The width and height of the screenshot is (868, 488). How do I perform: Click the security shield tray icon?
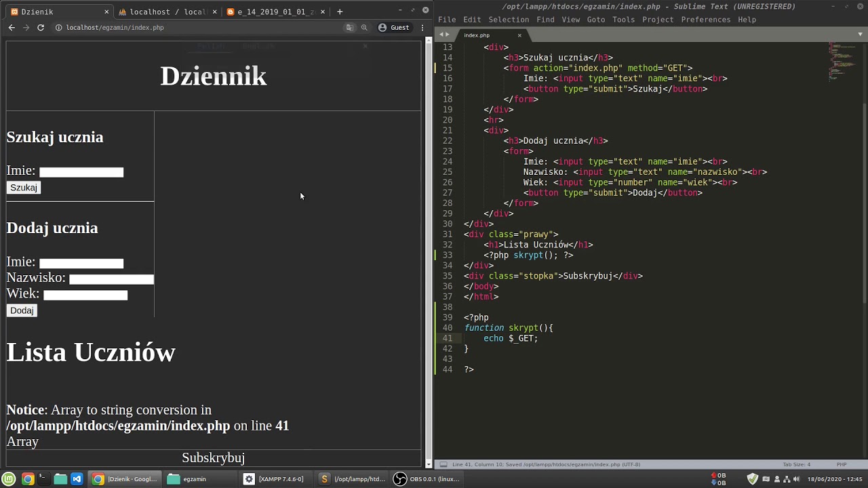click(752, 479)
